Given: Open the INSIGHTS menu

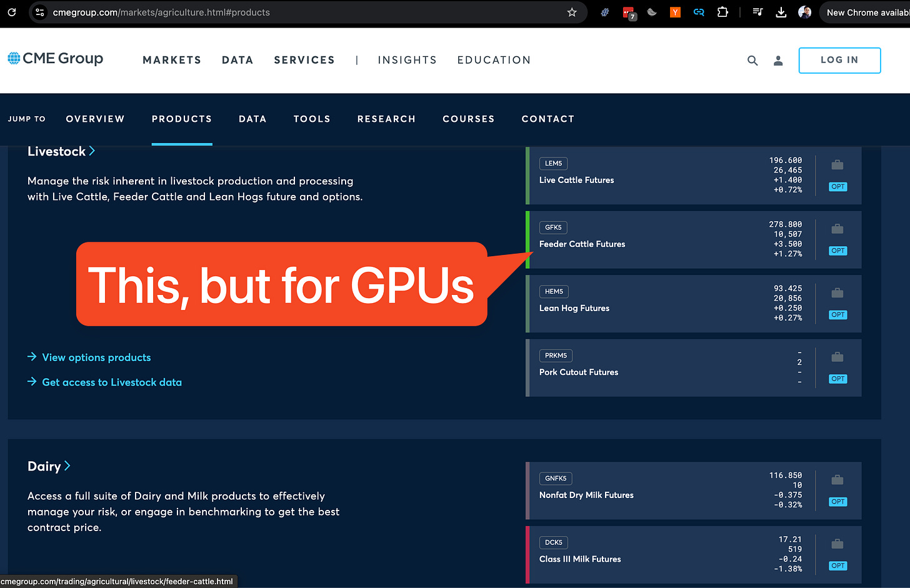Looking at the screenshot, I should (x=407, y=60).
